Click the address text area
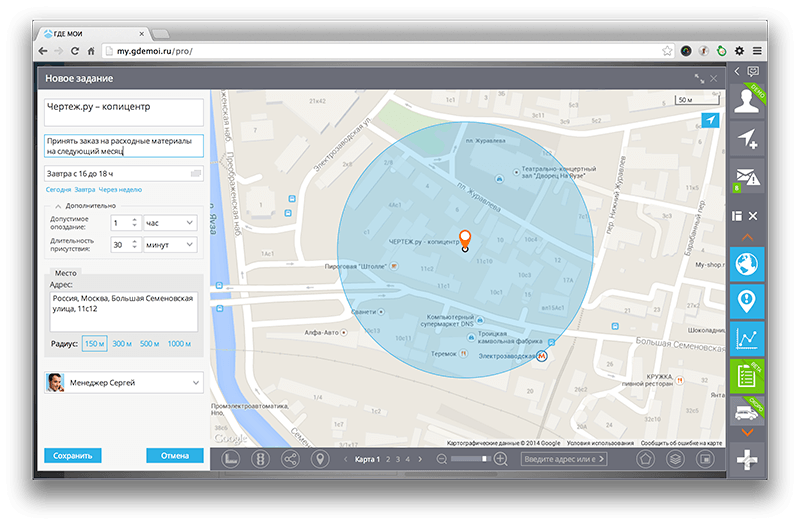 (124, 312)
